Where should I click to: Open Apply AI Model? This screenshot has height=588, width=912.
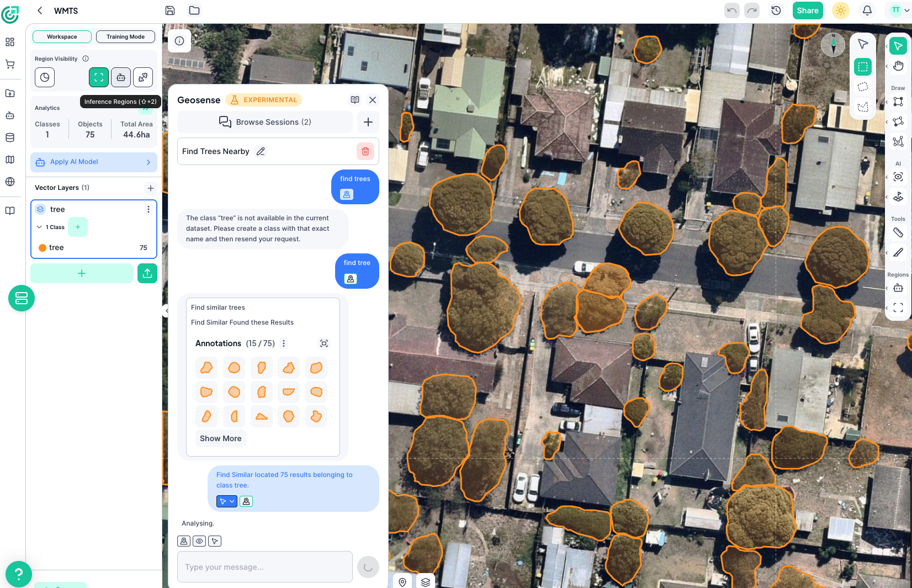94,162
